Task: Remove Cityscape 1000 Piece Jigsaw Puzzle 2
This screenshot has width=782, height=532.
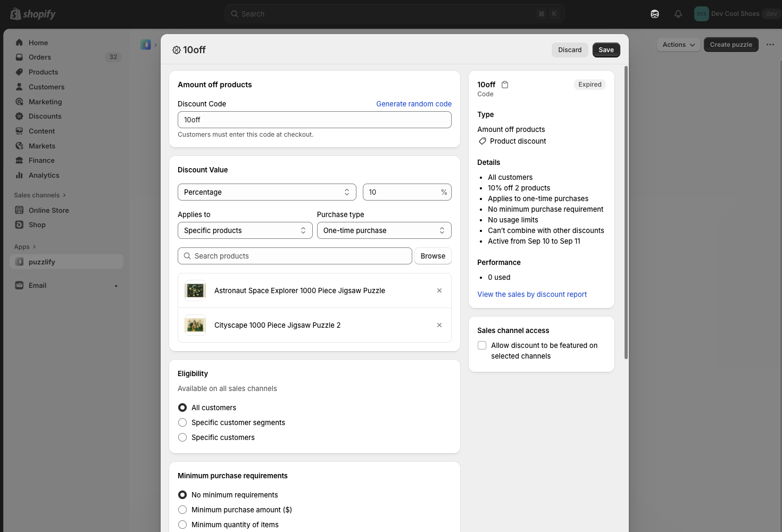Action: [x=439, y=325]
